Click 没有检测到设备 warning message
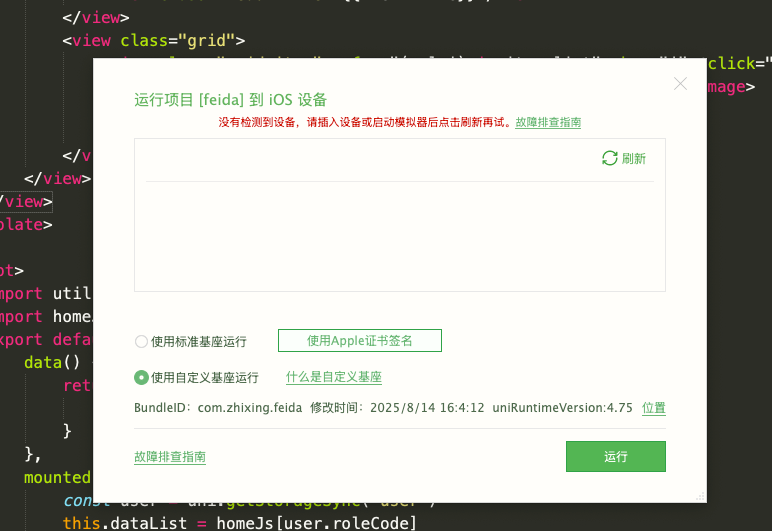 pos(365,122)
